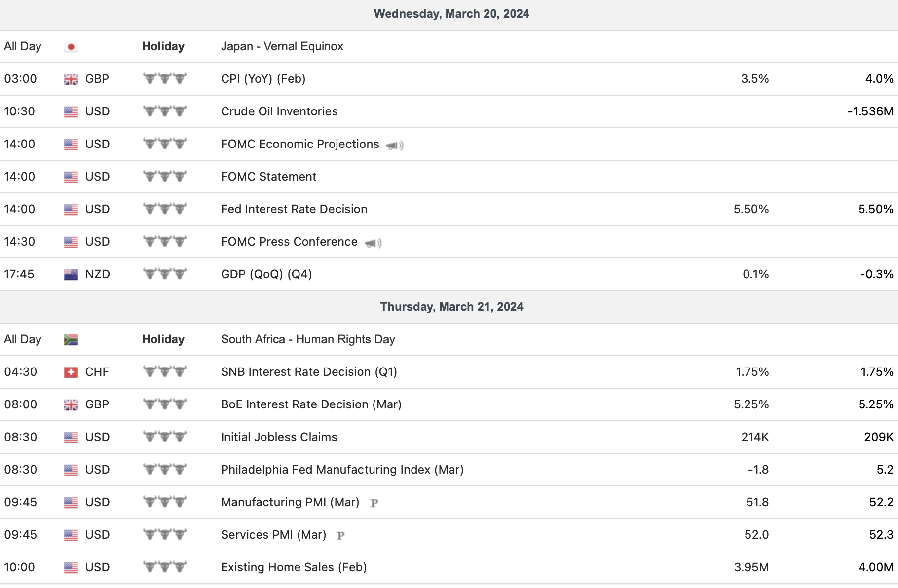Click speaker icon beside FOMC Press Conference

click(x=373, y=243)
